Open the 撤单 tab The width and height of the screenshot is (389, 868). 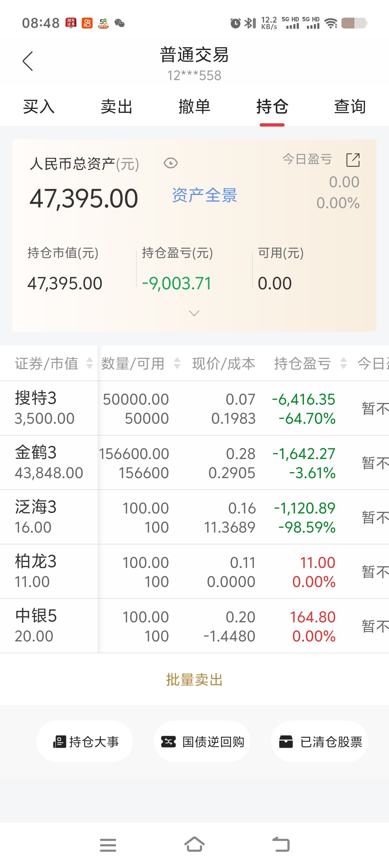(x=194, y=107)
